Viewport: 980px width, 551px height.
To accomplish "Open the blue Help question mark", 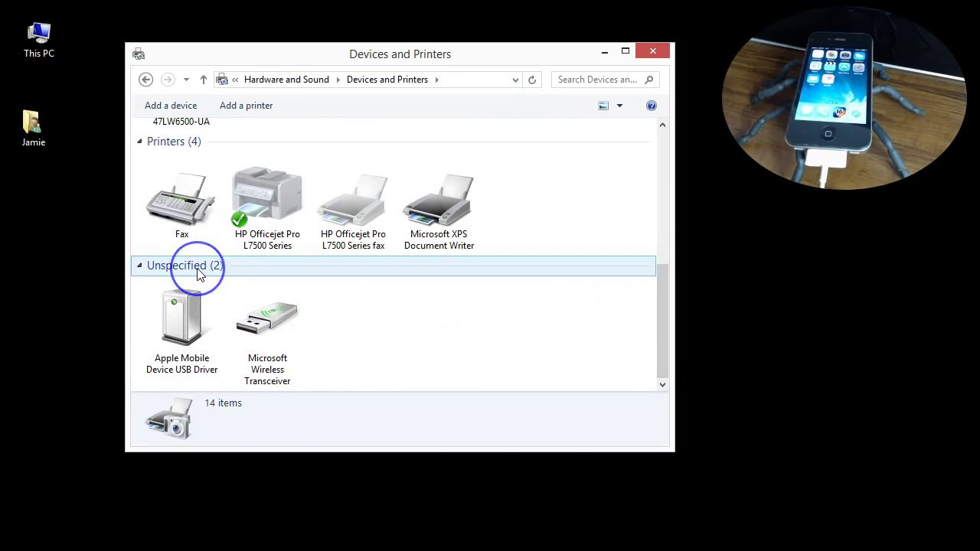I will click(652, 106).
